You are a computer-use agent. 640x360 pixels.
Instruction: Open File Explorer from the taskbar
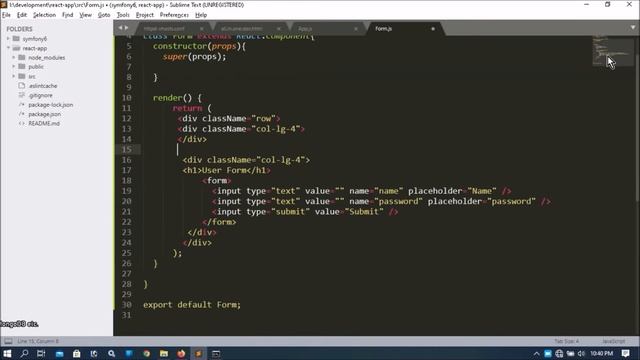pyautogui.click(x=164, y=353)
